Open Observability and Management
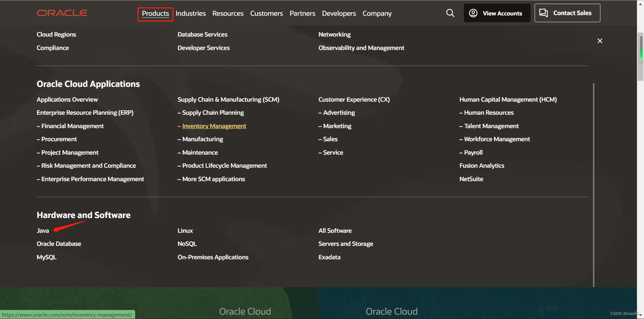 click(x=361, y=48)
